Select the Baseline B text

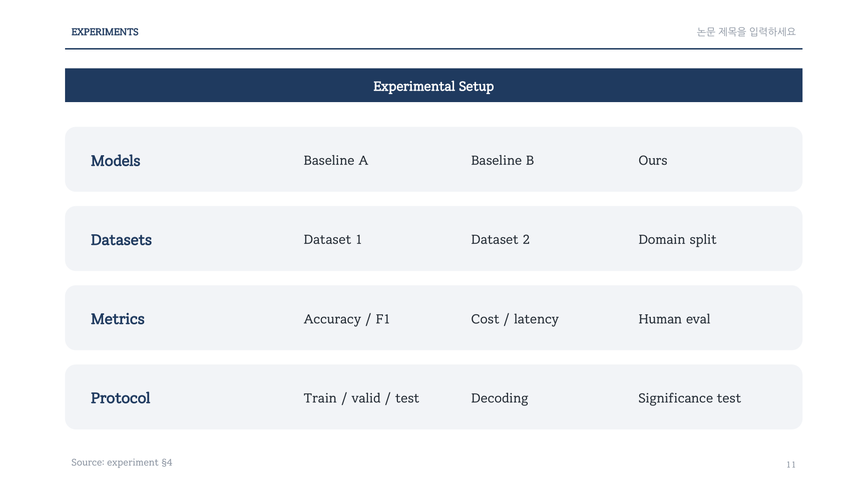pos(502,160)
